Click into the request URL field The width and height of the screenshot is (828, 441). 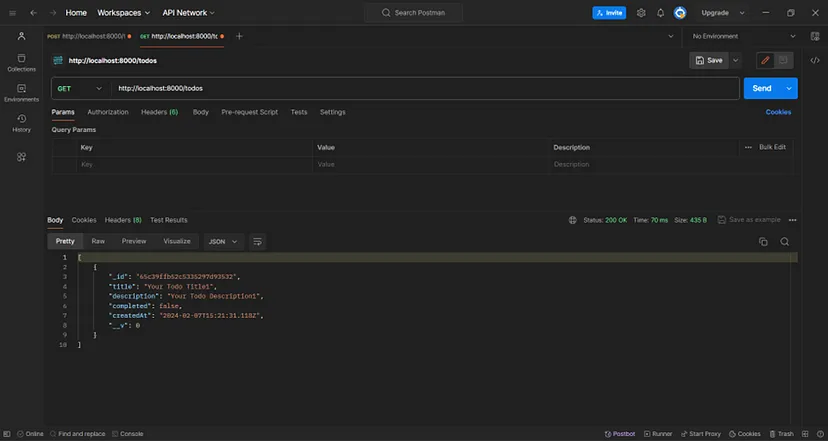[x=425, y=88]
